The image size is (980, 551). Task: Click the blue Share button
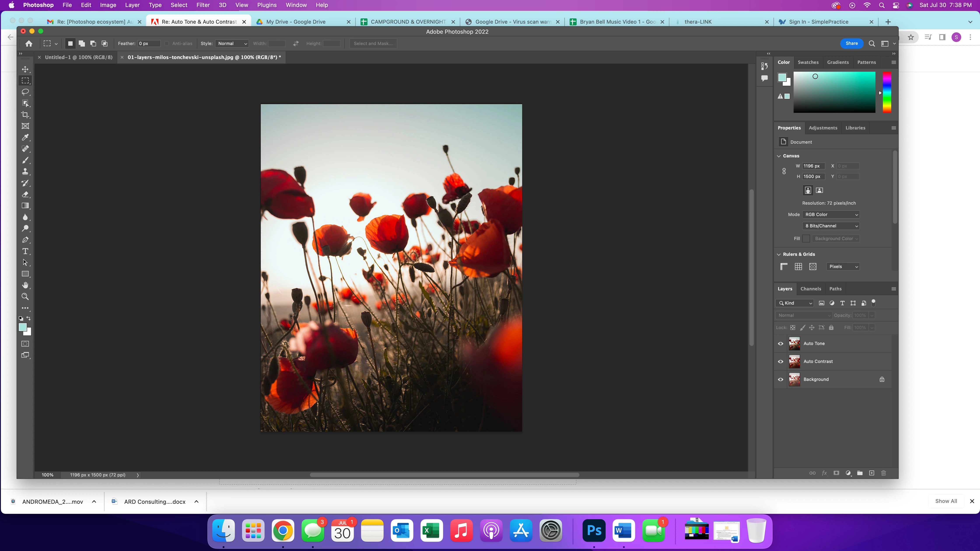tap(851, 43)
